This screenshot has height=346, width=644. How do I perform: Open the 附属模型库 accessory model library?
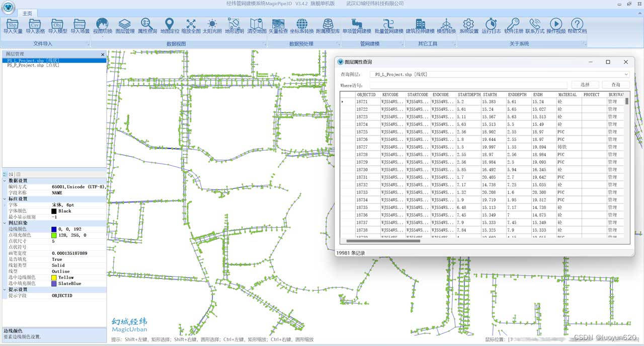pyautogui.click(x=328, y=26)
